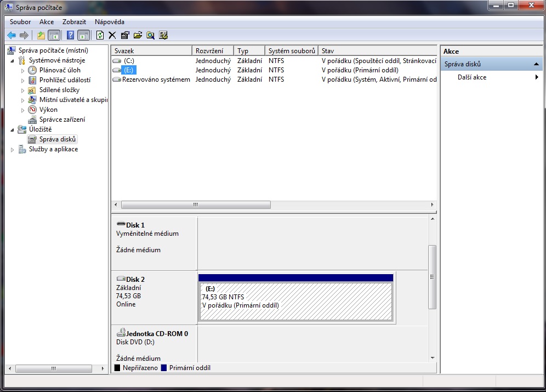Open the Zobrazit menu
This screenshot has width=546, height=392.
coord(74,22)
